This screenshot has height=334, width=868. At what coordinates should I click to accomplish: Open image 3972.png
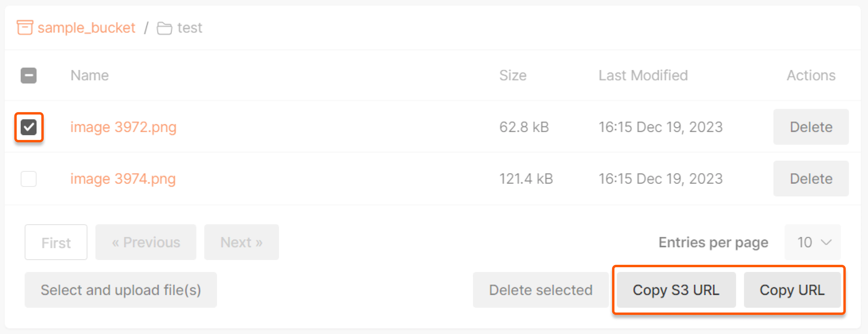(123, 127)
